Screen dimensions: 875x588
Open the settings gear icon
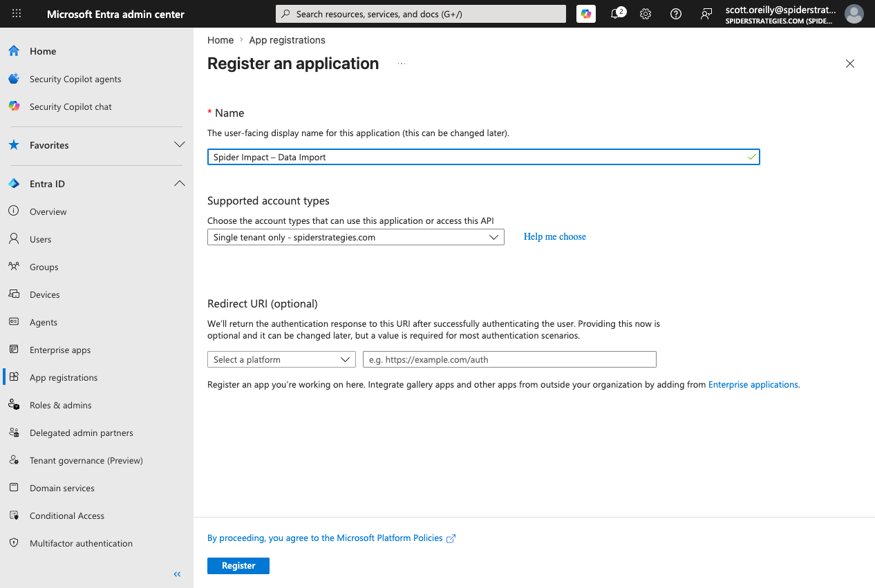coord(646,14)
